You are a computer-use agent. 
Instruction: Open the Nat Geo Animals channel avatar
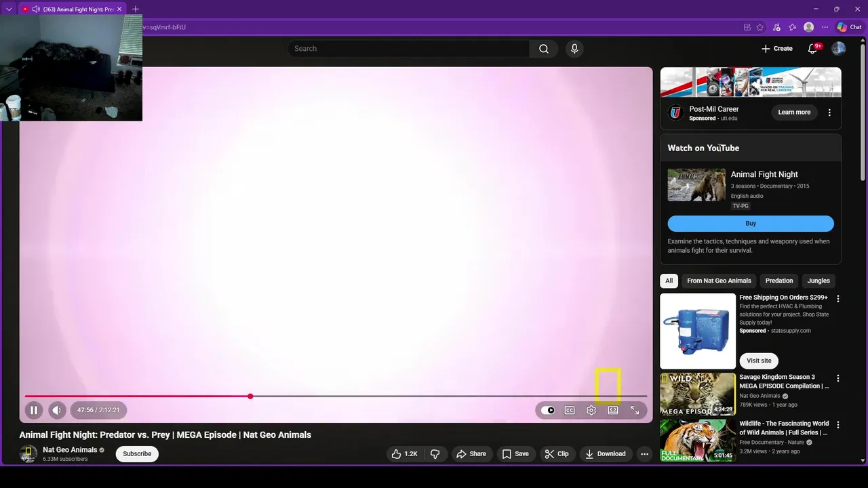[x=28, y=454]
